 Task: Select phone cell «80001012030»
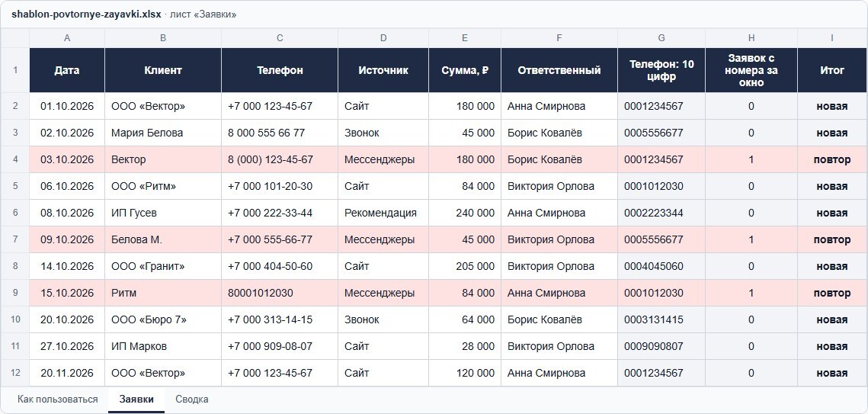tap(280, 293)
